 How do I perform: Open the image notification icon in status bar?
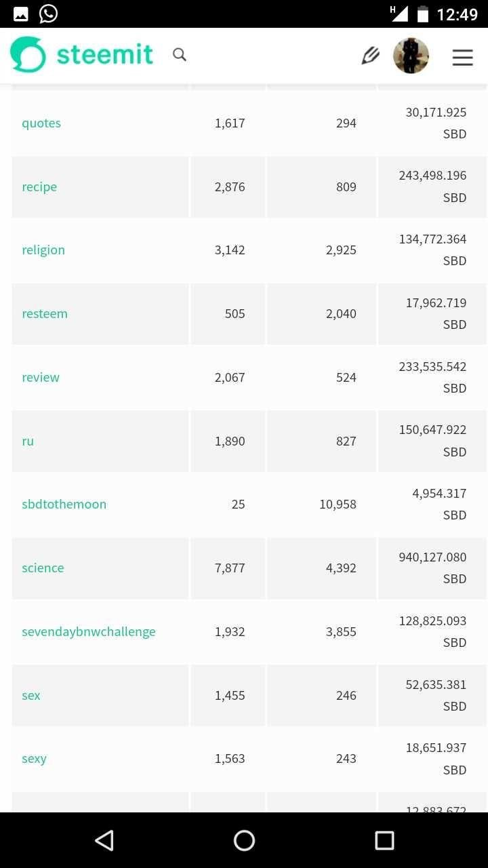click(x=20, y=14)
